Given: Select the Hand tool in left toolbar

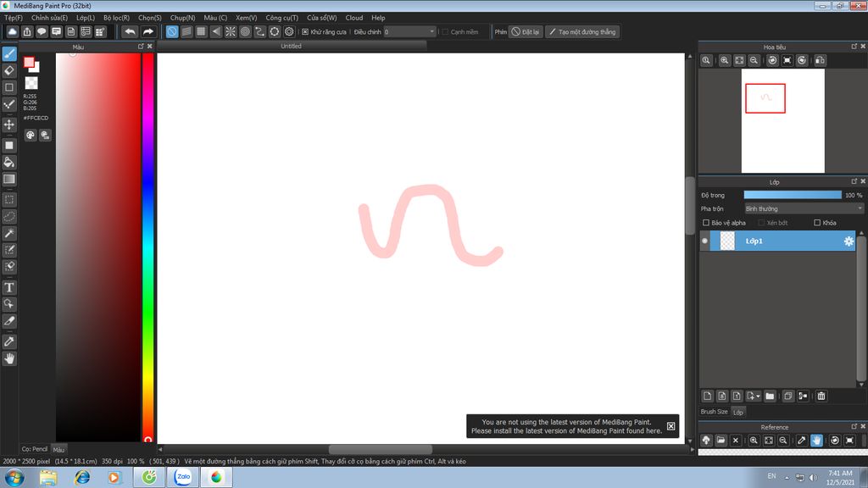Looking at the screenshot, I should pos(9,358).
